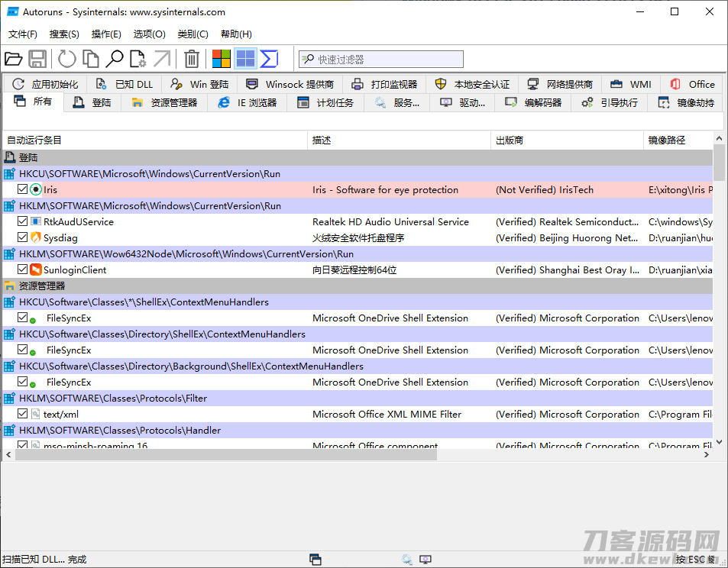728x568 pixels.
Task: Open the 类别(C) menu
Action: 193,34
